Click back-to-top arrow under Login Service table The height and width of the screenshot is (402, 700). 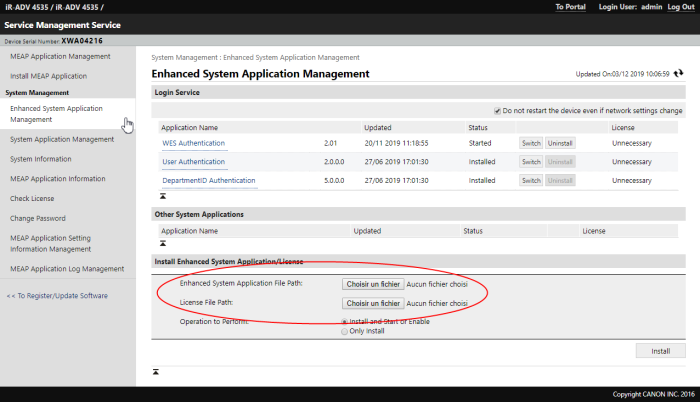(x=163, y=196)
